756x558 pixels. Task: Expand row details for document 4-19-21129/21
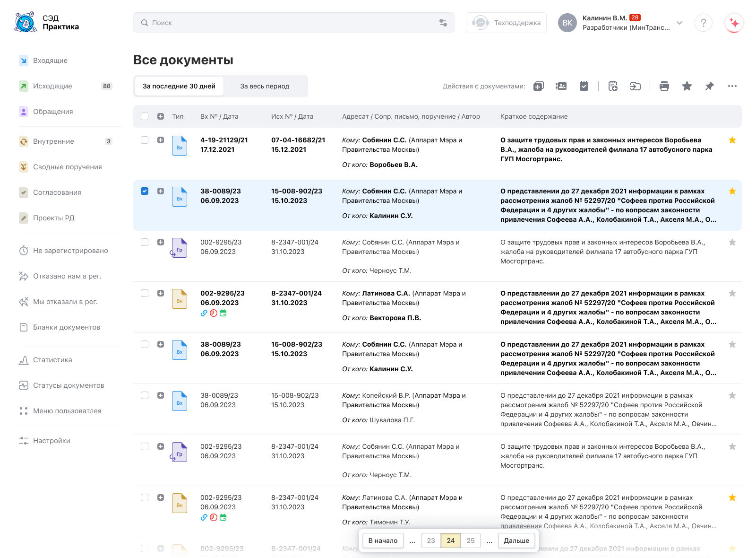click(161, 140)
